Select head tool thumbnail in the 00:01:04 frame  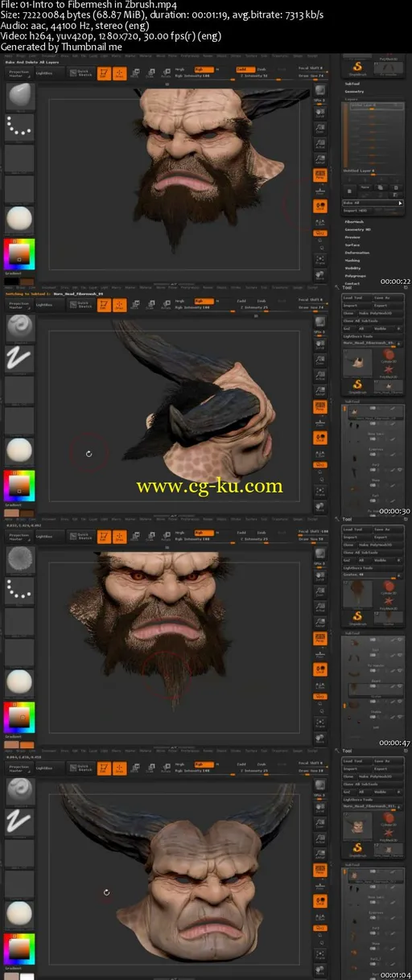[357, 825]
